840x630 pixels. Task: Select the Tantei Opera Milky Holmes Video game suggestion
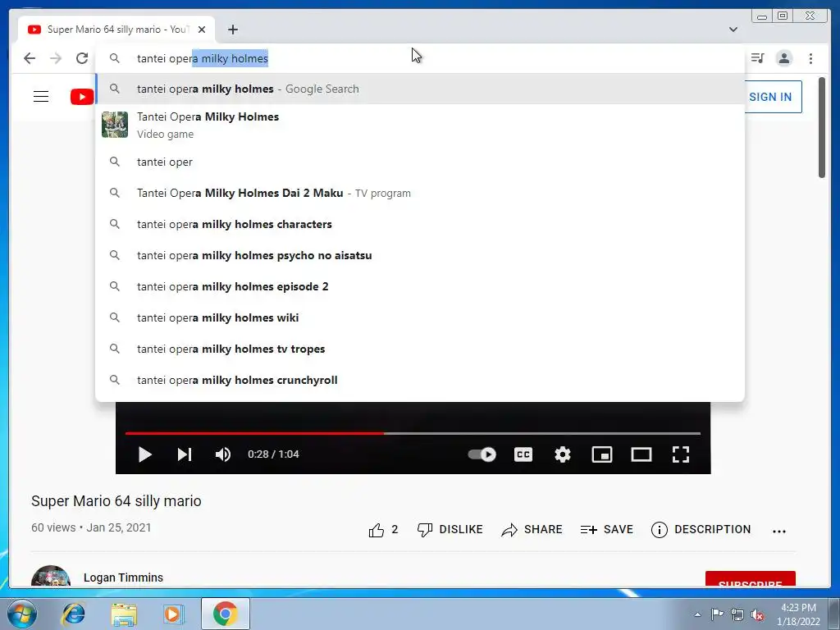[x=420, y=125]
